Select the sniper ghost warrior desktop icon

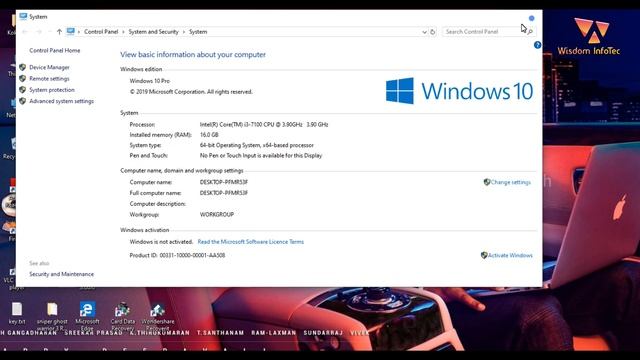(52, 316)
